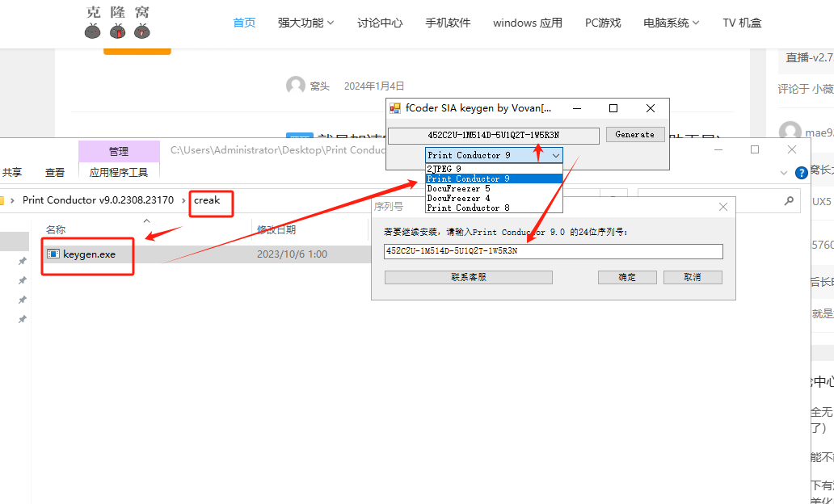Open Explorer help question-mark icon
The image size is (834, 504).
click(x=802, y=173)
